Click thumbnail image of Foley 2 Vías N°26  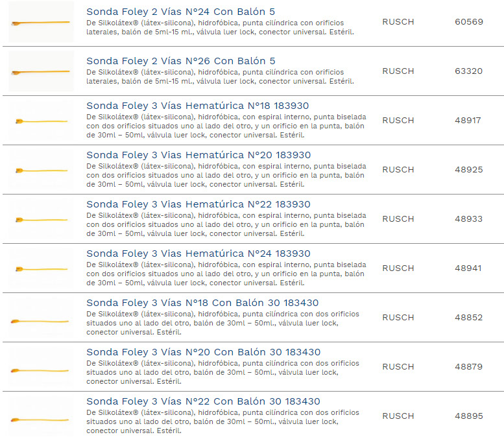click(x=41, y=71)
